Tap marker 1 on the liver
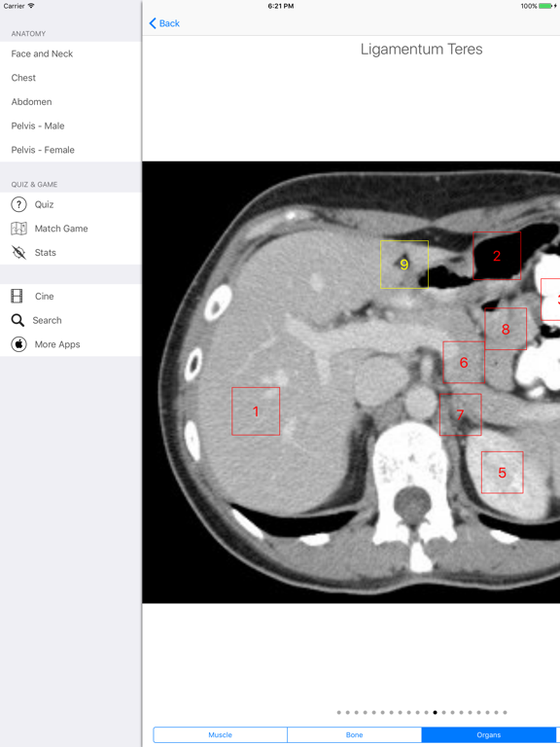 point(256,411)
